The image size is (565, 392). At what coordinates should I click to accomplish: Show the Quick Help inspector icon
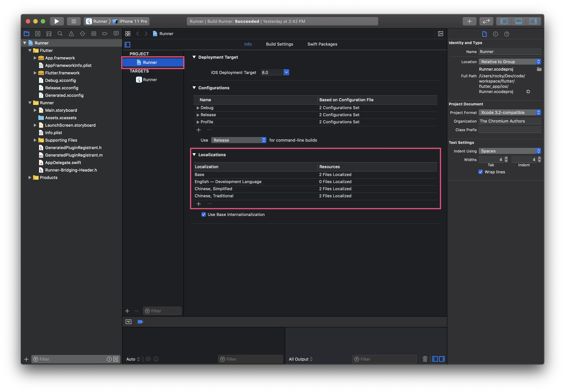(507, 34)
